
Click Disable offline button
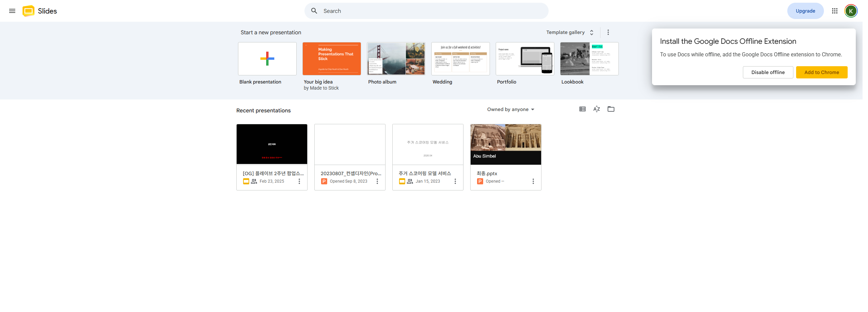coord(768,72)
